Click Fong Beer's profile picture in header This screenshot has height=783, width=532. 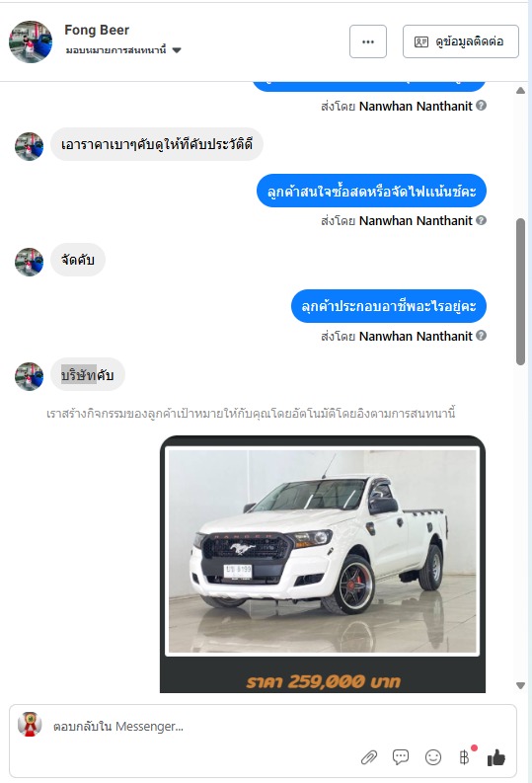[x=31, y=41]
